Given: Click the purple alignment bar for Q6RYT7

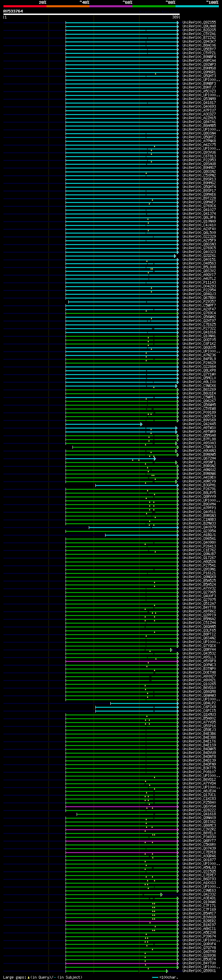Looking at the screenshot, I should pos(122,841).
